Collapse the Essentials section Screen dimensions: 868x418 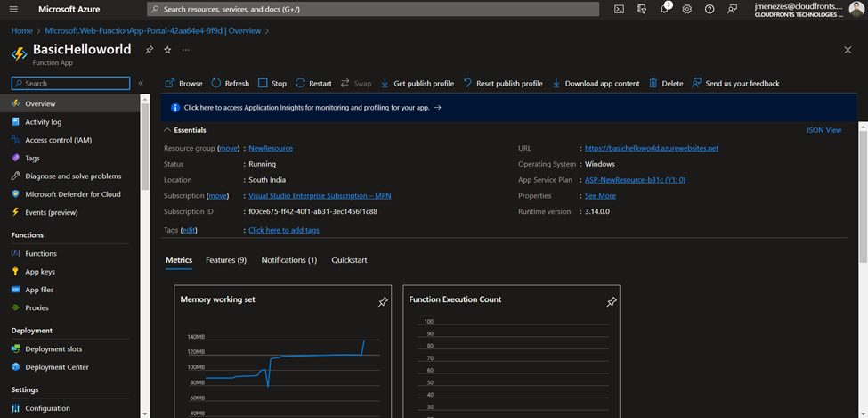[185, 130]
